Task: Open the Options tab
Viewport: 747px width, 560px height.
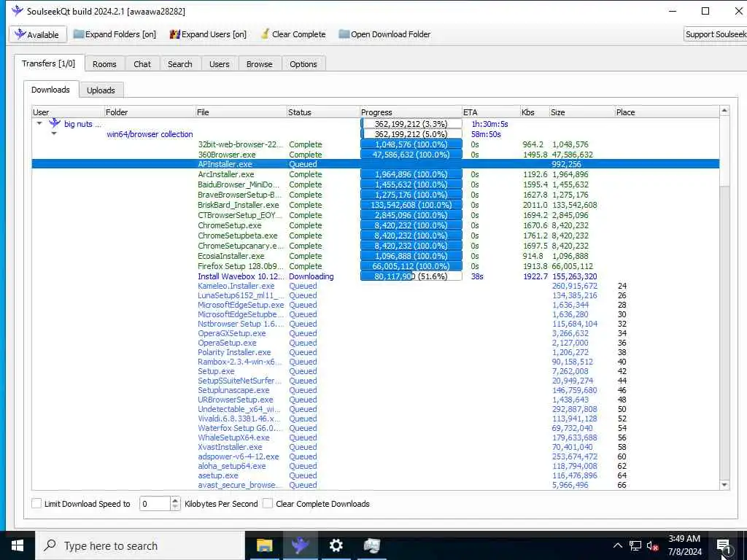Action: tap(303, 64)
